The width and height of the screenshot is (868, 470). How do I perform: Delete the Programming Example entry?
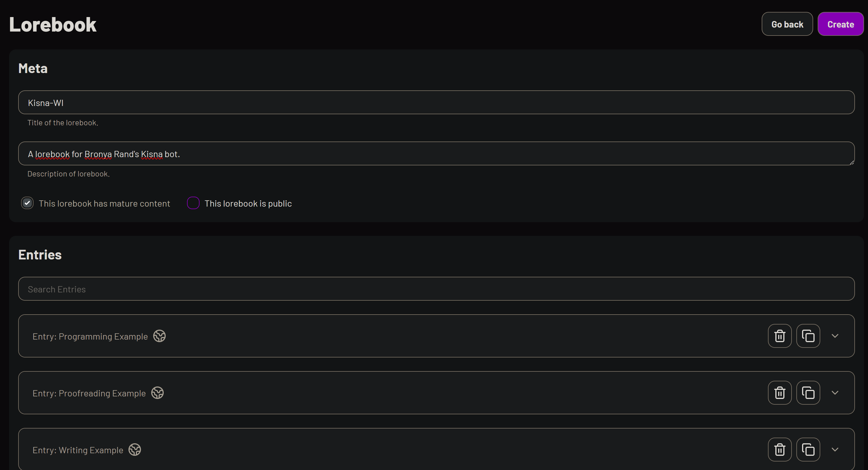pyautogui.click(x=780, y=336)
